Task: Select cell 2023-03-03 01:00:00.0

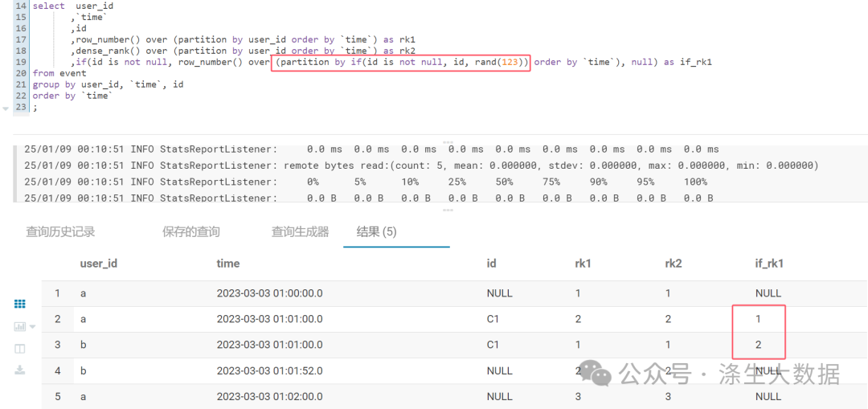Action: [x=269, y=293]
